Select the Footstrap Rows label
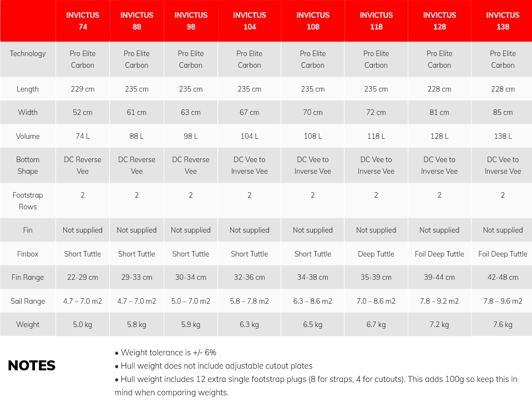532x407 pixels. point(28,201)
